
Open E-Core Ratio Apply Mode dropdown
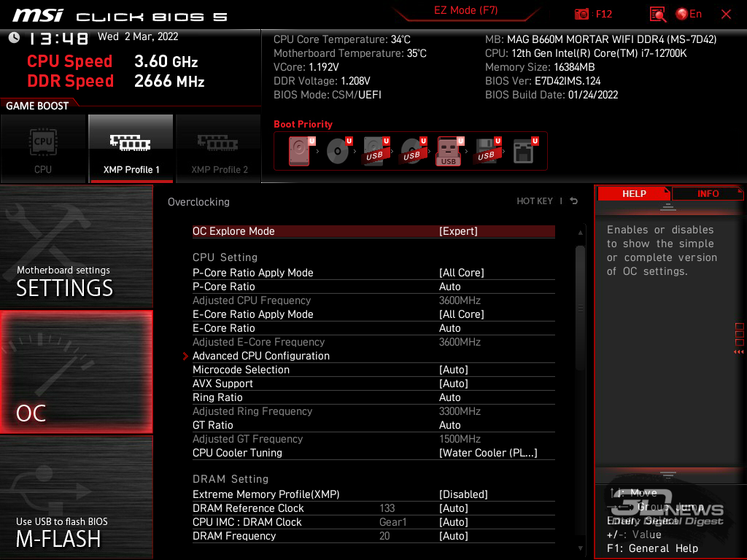click(x=373, y=314)
